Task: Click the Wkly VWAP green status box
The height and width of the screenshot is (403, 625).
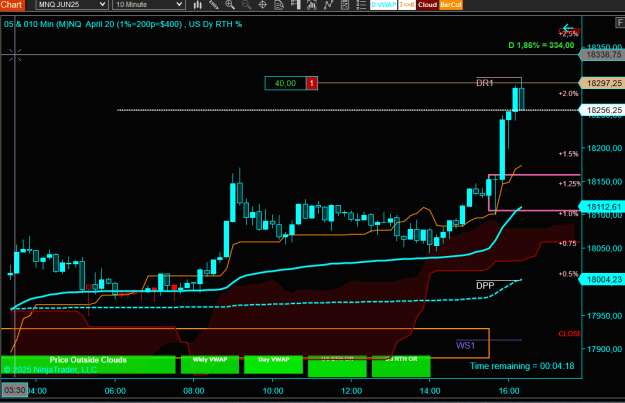Action: pos(210,364)
